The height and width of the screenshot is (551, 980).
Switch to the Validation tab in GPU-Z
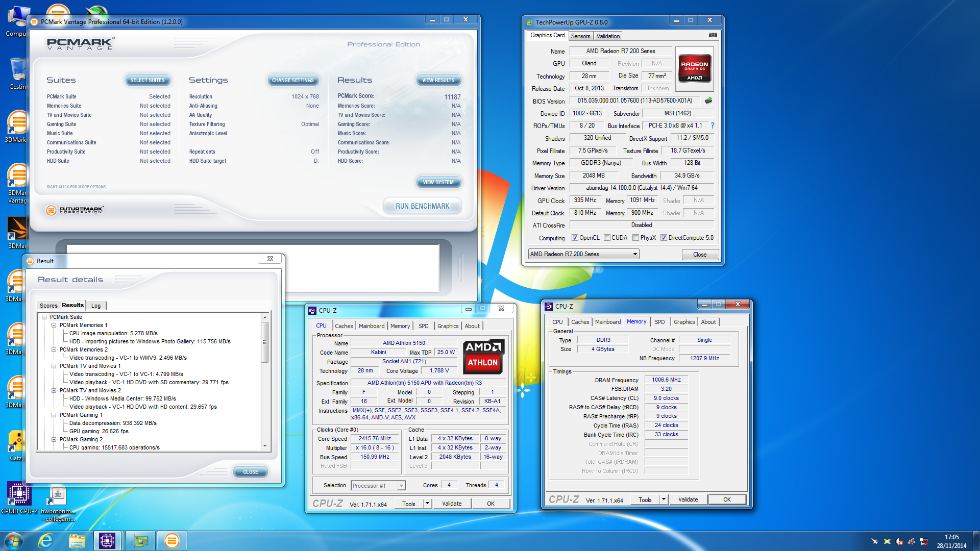click(608, 36)
